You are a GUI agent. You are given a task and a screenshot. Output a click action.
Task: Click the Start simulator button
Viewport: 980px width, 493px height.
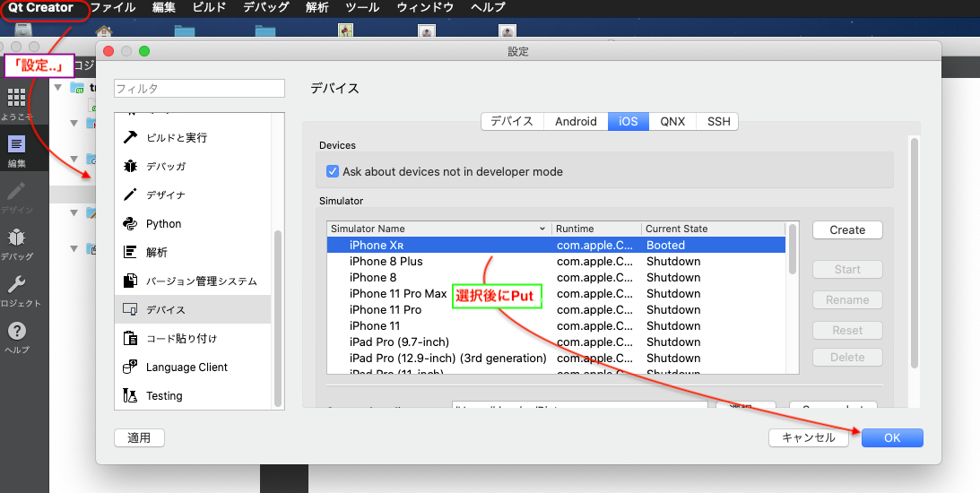pyautogui.click(x=847, y=269)
